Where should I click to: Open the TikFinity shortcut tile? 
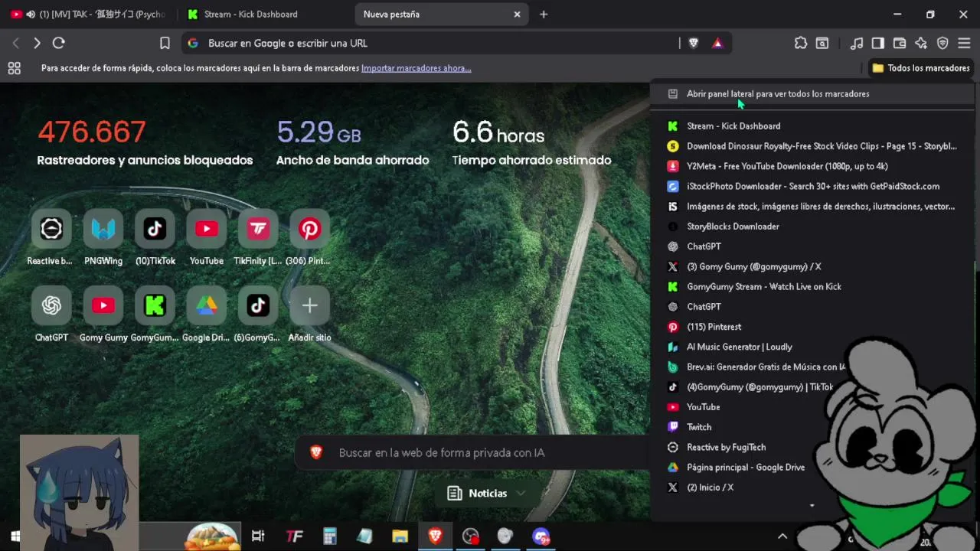pos(258,229)
